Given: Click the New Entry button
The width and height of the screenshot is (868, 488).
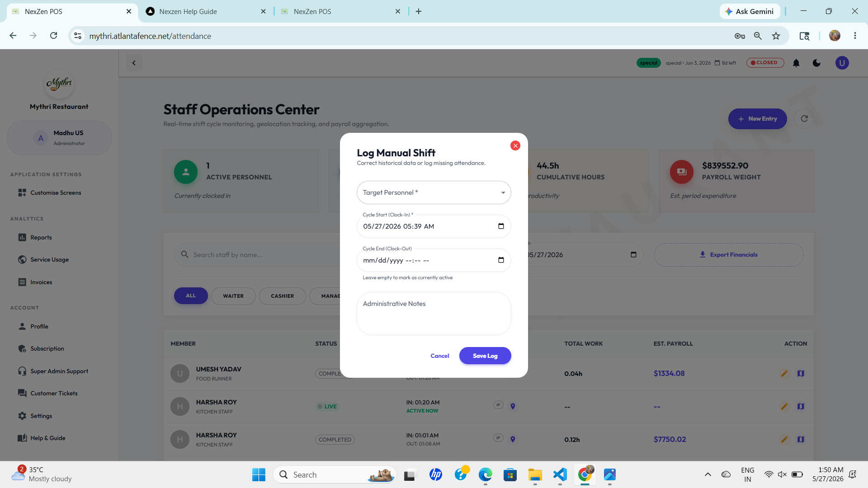Looking at the screenshot, I should click(757, 119).
